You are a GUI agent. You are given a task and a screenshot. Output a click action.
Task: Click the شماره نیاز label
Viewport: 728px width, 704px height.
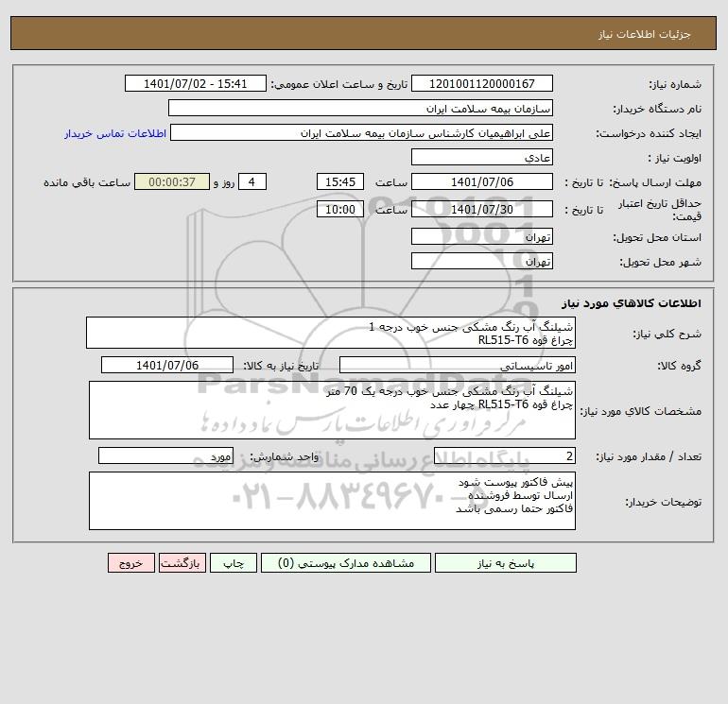coord(675,84)
